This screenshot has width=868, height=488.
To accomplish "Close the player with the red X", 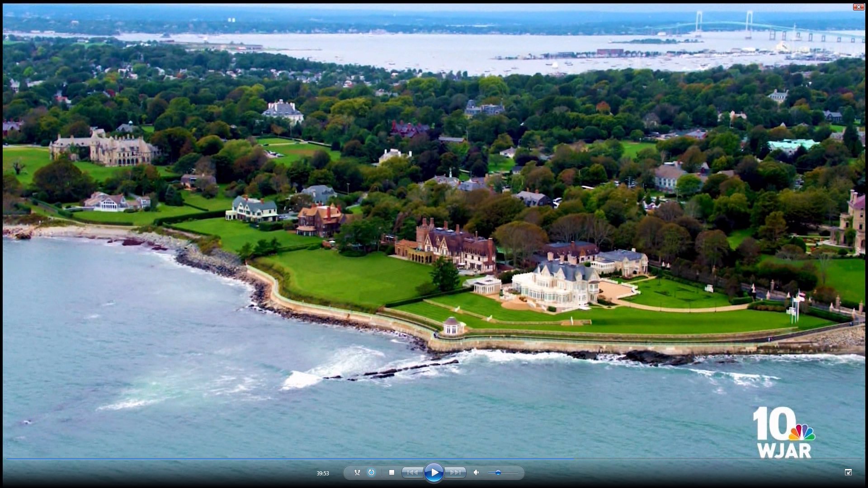I will 858,7.
